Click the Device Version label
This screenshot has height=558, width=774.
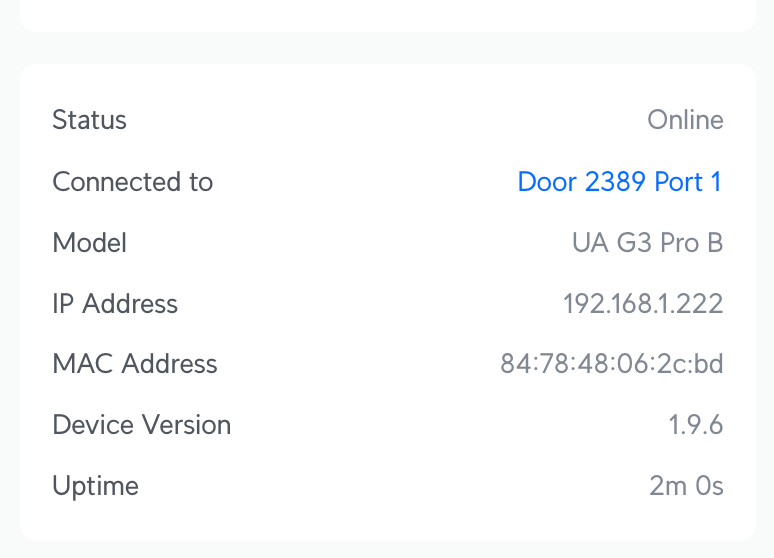tap(141, 425)
